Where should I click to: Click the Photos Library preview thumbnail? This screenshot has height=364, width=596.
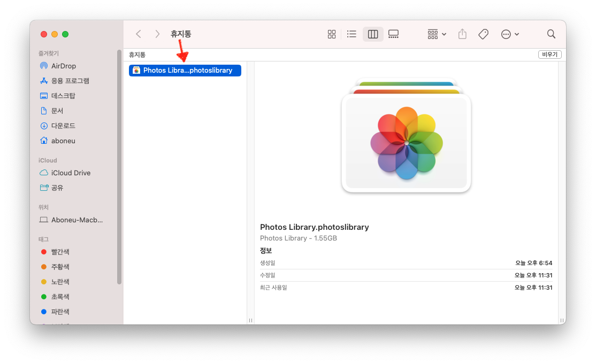406,137
